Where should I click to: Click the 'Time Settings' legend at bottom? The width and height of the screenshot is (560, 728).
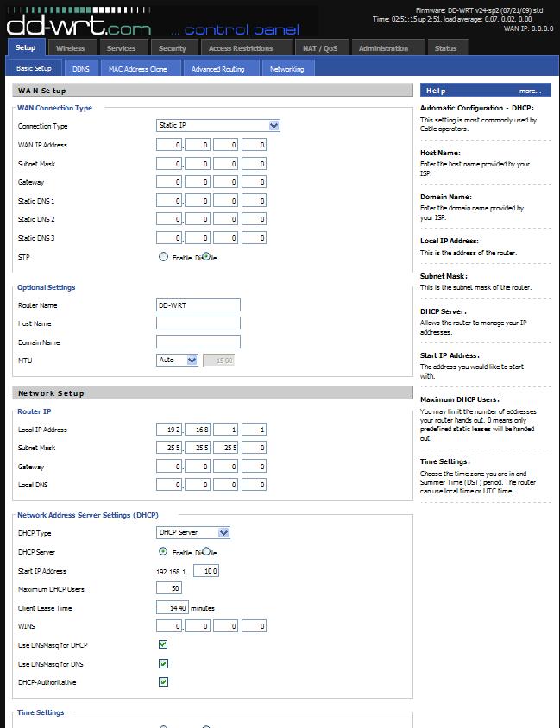[41, 712]
